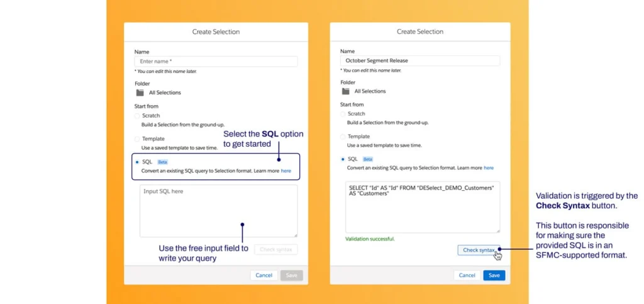The width and height of the screenshot is (644, 304).
Task: Select the SQL radio above the SELECT query
Action: (343, 159)
